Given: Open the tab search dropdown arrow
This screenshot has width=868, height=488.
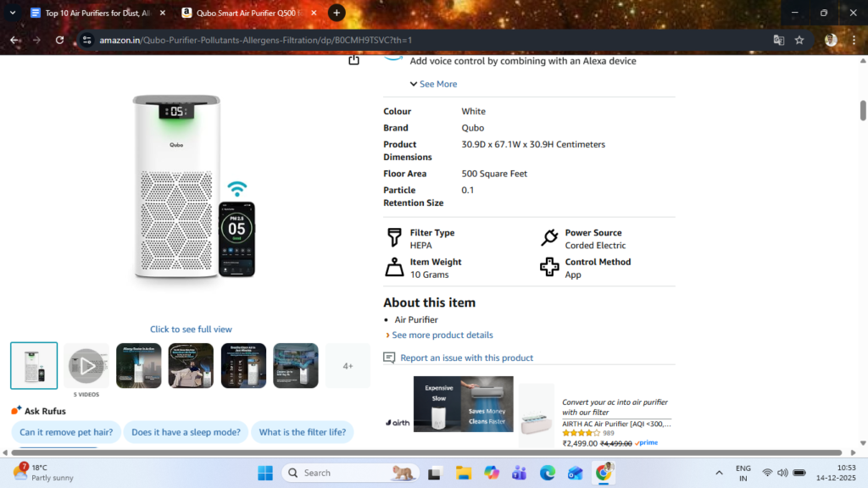Looking at the screenshot, I should [12, 13].
